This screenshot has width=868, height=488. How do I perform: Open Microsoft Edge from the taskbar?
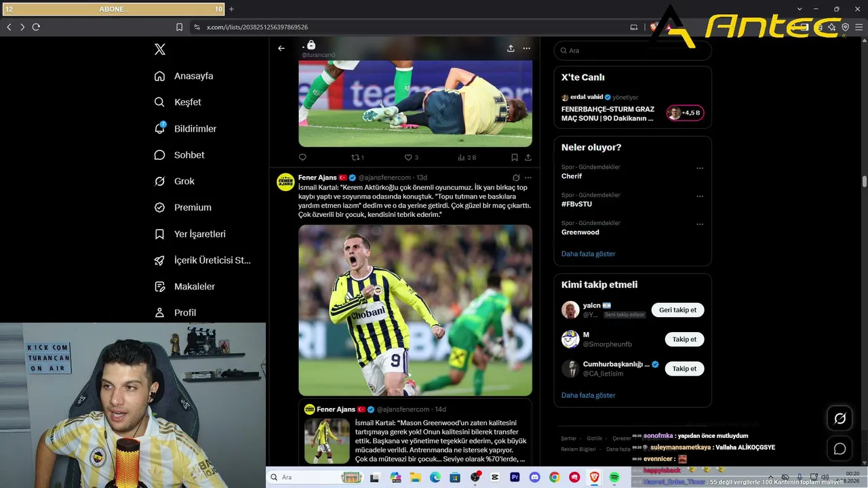pos(435,477)
